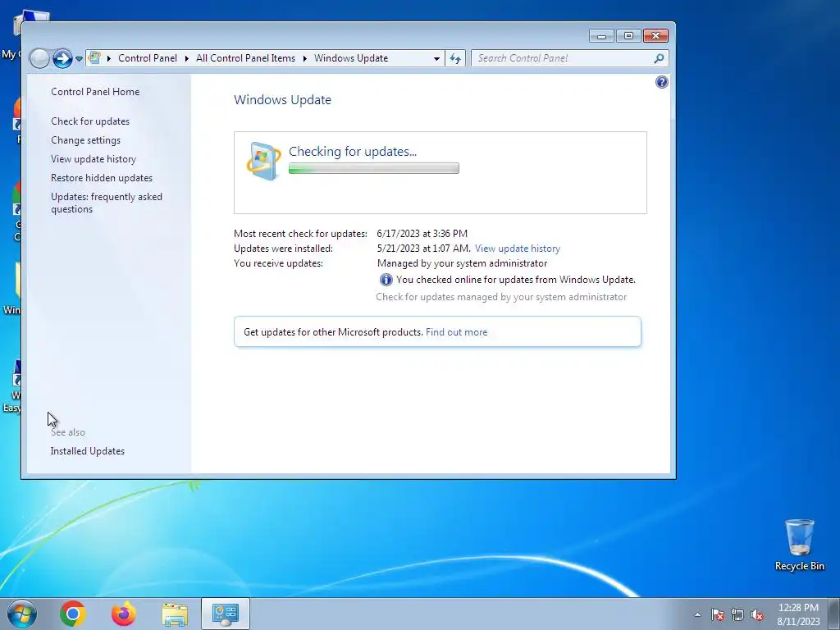Open the recent pages dropdown arrow
840x630 pixels.
click(79, 59)
